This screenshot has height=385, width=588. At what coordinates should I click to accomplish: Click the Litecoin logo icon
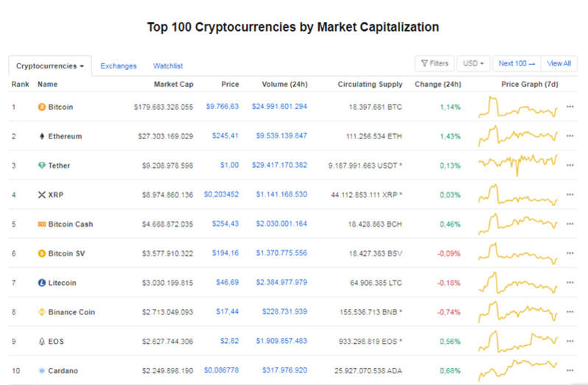[41, 283]
